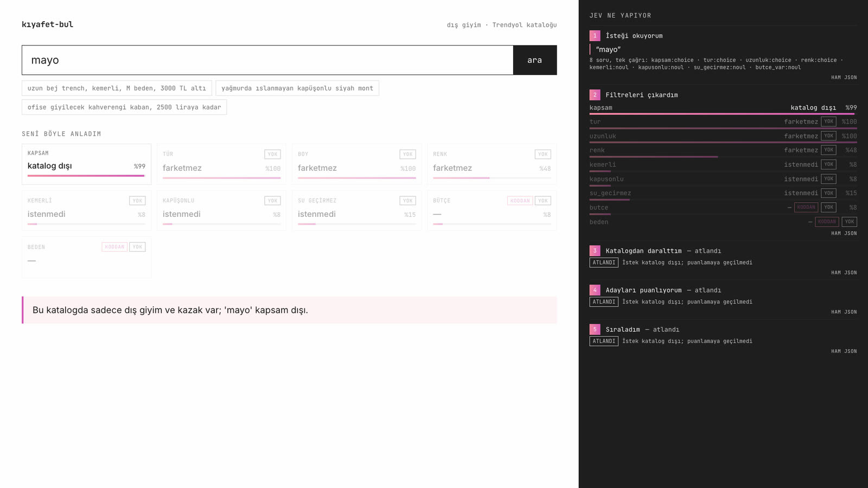Click the YOK badge in 'tur' row

point(828,121)
